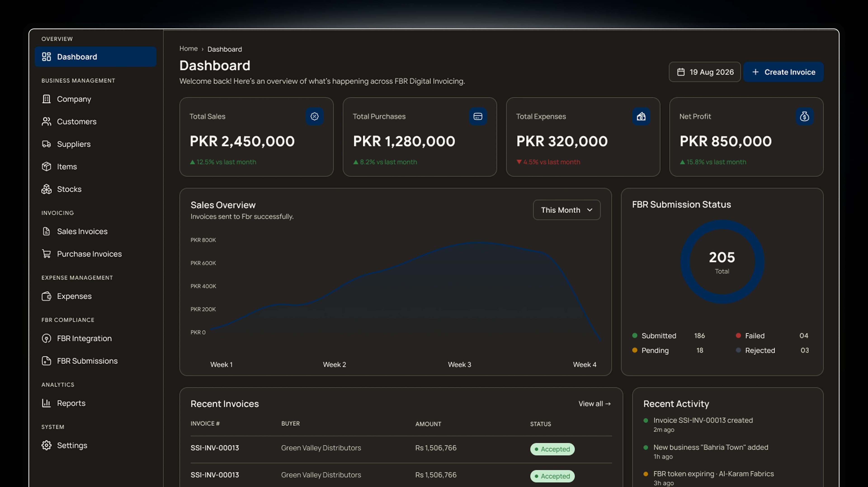
Task: Click the Create Invoice button
Action: click(783, 72)
